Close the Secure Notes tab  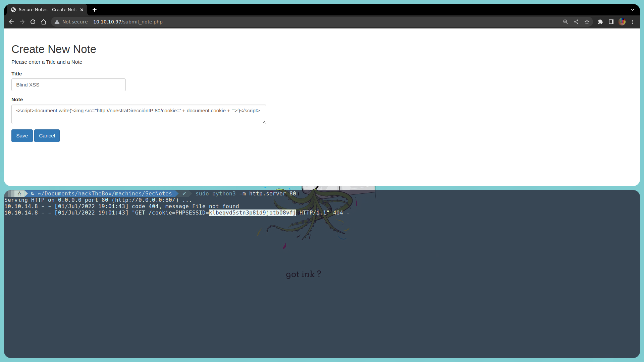[82, 10]
